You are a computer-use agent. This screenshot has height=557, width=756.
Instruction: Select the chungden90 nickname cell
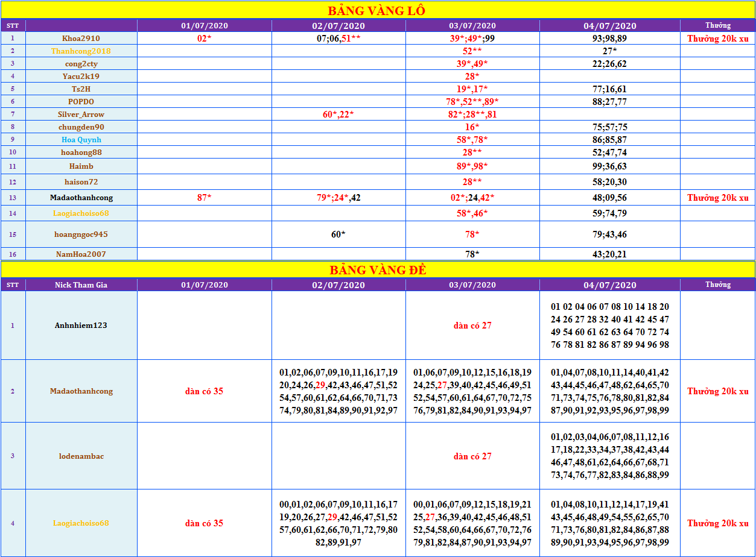pos(81,127)
